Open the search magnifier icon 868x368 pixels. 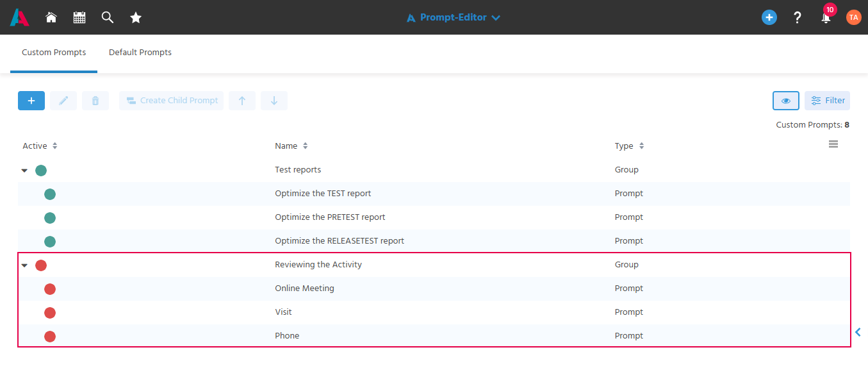108,17
